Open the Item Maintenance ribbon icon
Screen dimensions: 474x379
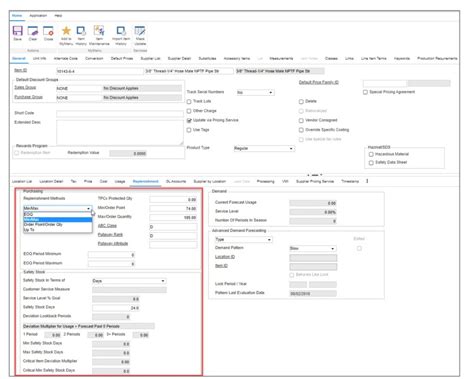[x=99, y=31]
